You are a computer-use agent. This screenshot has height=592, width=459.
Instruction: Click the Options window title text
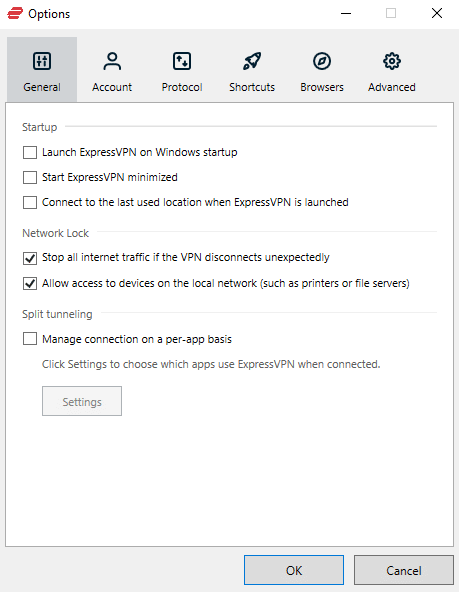coord(49,14)
